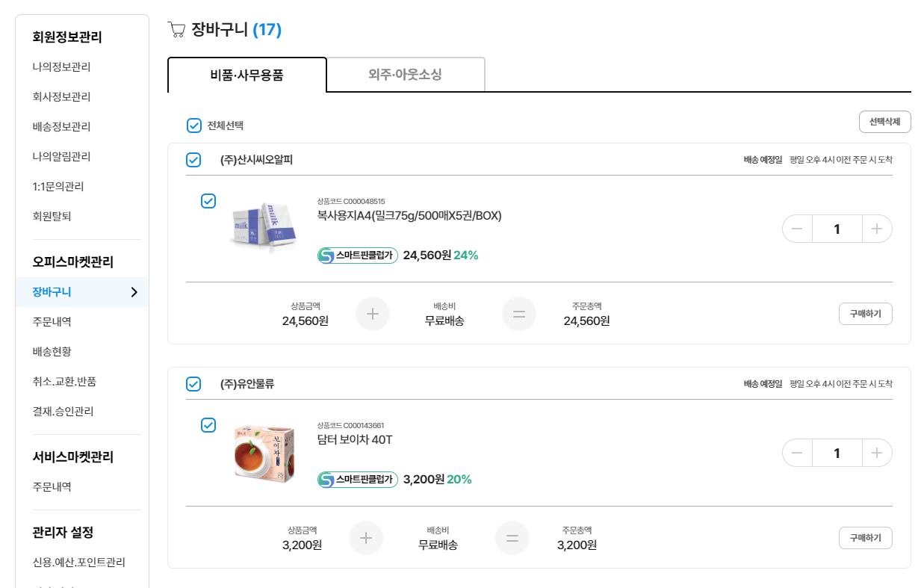924x588 pixels.
Task: Select the 비품·사무용품 tab
Action: (x=247, y=75)
